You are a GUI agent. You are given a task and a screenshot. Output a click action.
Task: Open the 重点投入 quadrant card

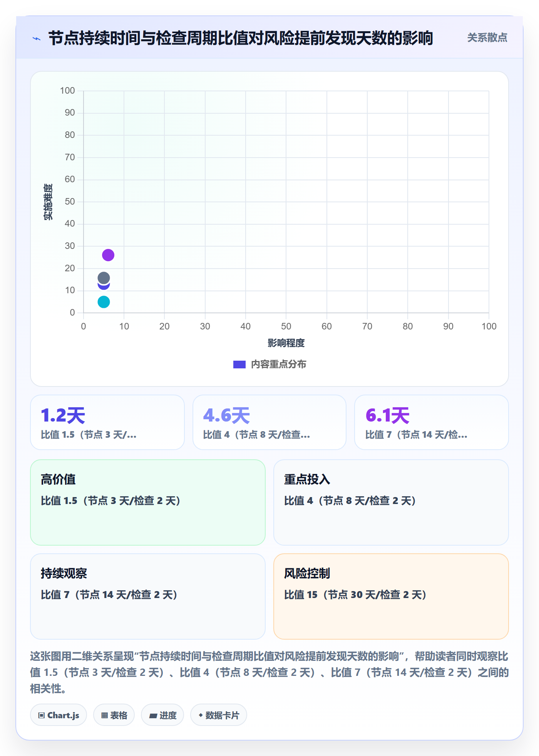click(391, 502)
